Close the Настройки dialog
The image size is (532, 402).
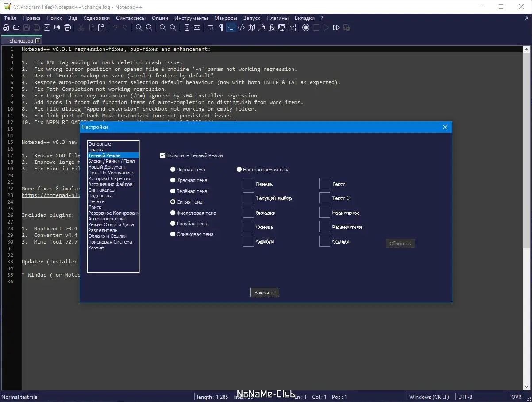(445, 127)
